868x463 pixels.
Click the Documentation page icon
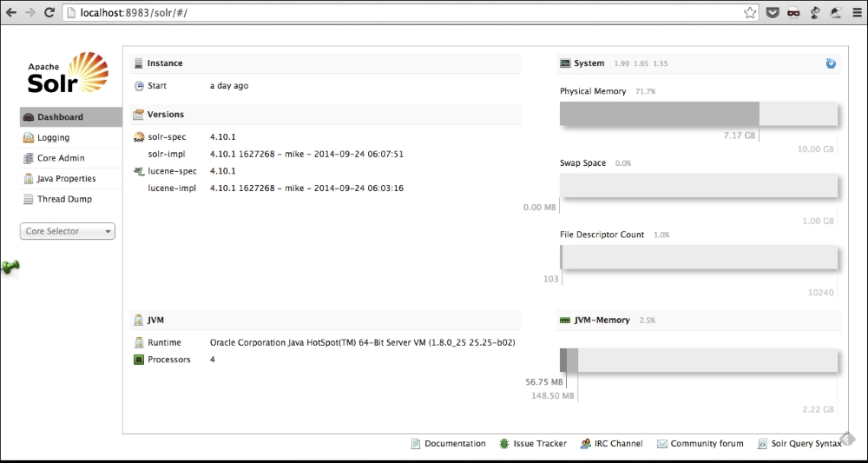pyautogui.click(x=416, y=444)
